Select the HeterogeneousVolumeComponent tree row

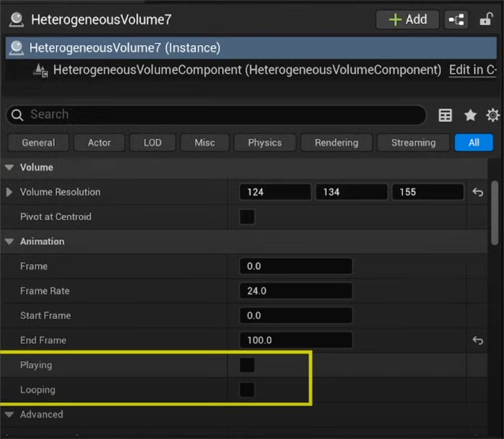[x=251, y=70]
